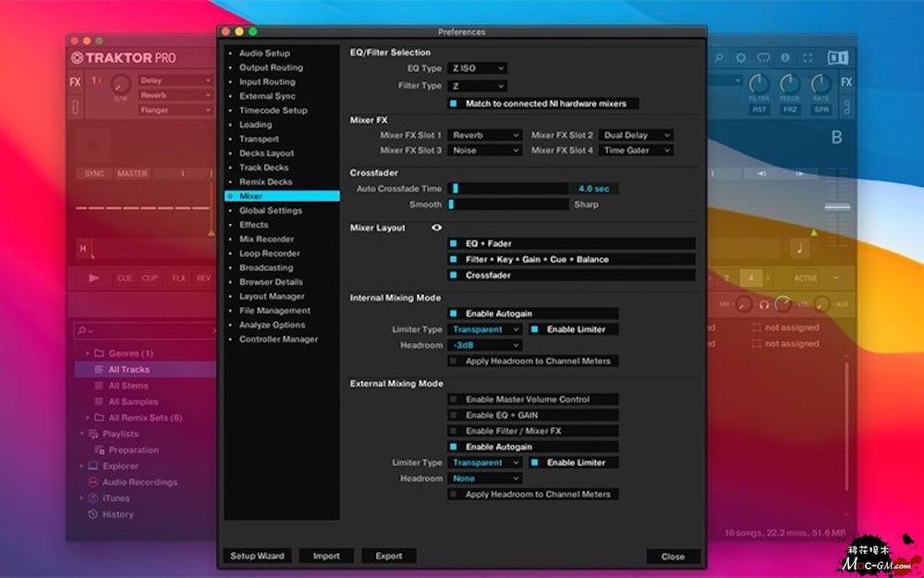
Task: Click the Audio Recordings icon in browser
Action: 92,482
